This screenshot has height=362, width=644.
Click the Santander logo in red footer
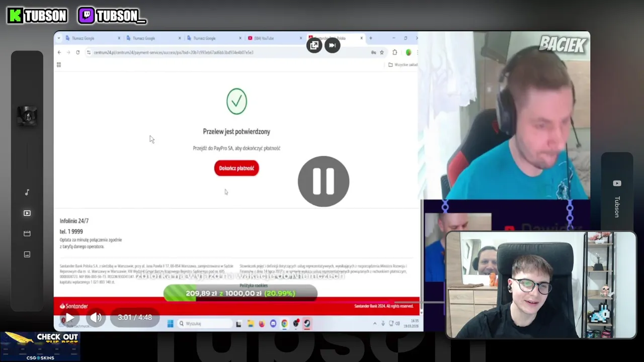[74, 306]
